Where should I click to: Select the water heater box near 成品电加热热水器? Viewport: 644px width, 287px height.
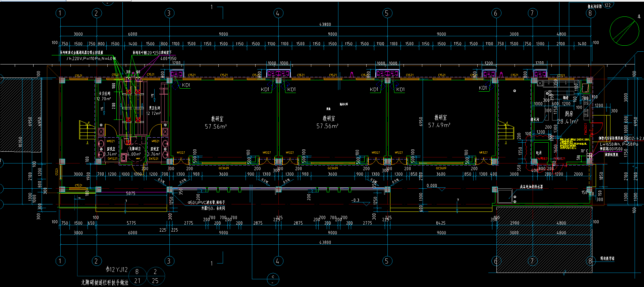[505, 196]
